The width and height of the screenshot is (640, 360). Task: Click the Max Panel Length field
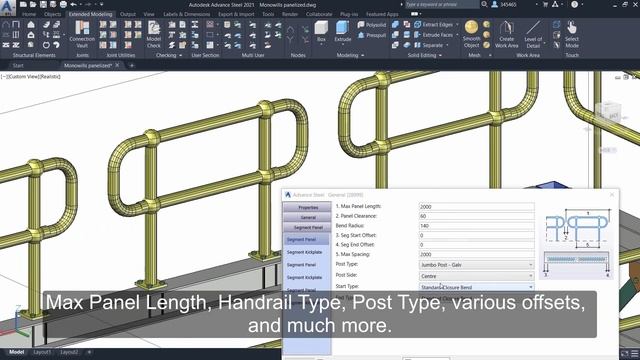(476, 207)
